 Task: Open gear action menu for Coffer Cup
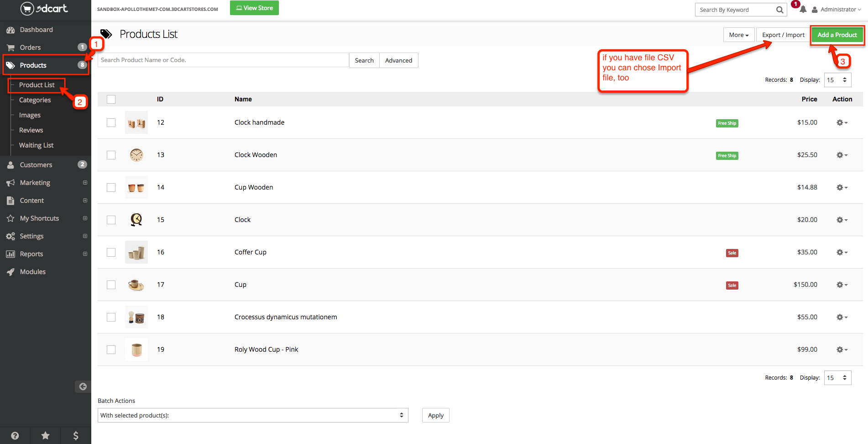click(842, 252)
